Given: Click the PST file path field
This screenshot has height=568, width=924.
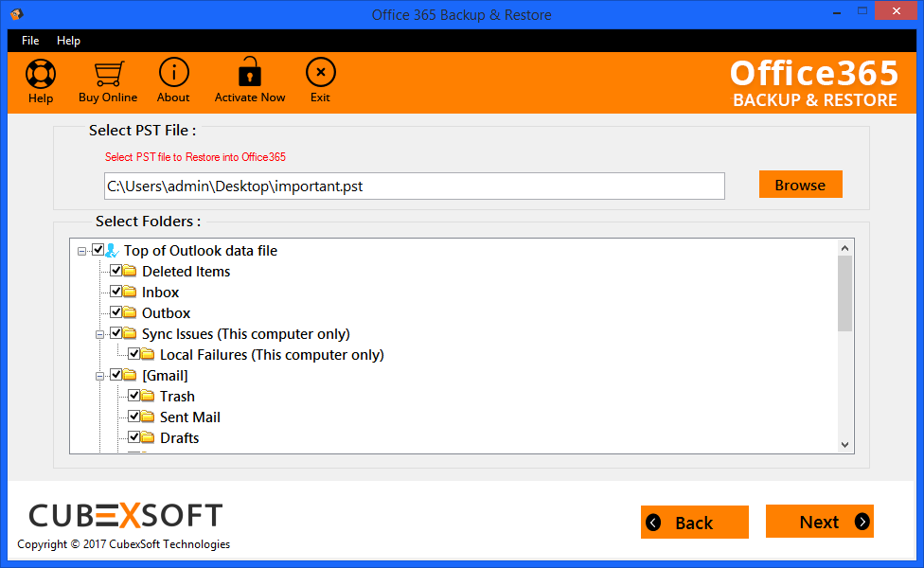Looking at the screenshot, I should coord(415,186).
